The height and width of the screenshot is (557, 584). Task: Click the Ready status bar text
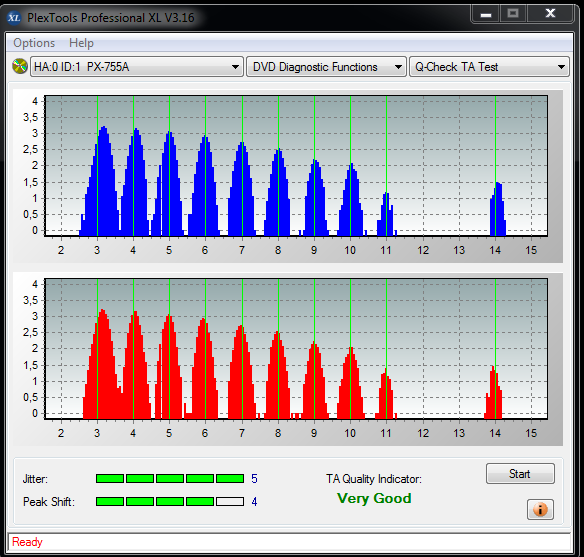click(x=27, y=542)
